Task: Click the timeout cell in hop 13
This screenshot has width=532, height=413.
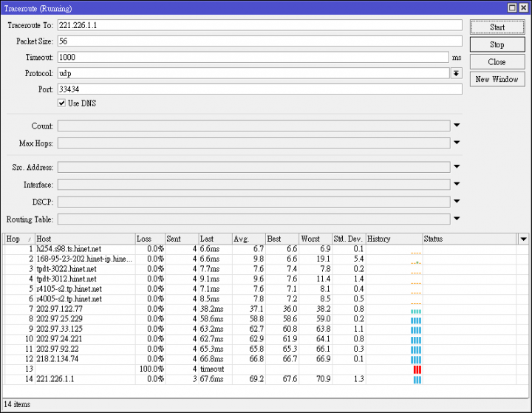Action: [212, 369]
